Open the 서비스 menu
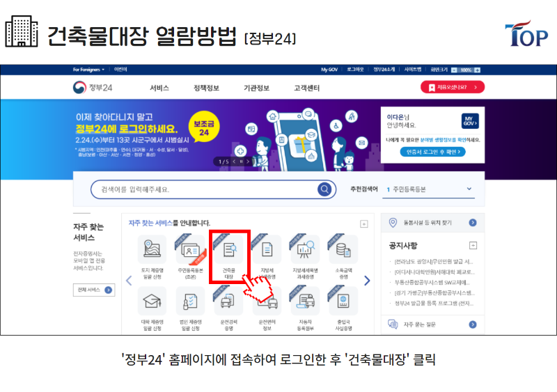 pos(159,88)
